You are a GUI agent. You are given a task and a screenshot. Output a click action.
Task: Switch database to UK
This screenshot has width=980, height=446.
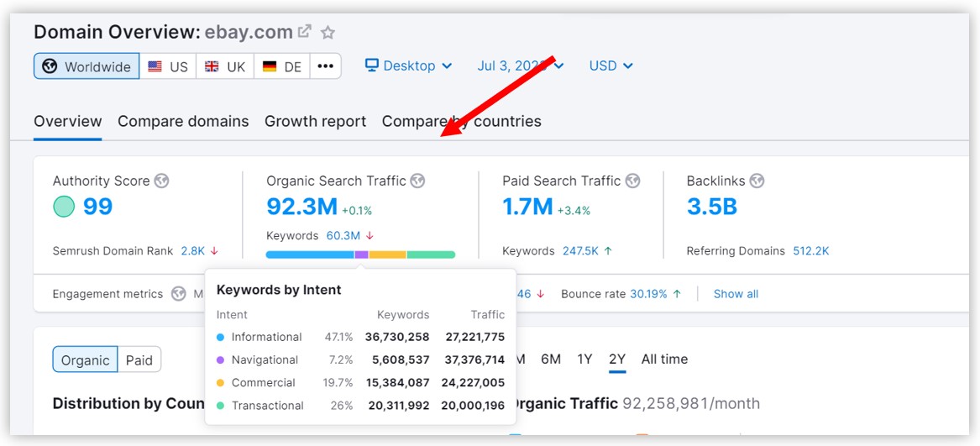(225, 66)
